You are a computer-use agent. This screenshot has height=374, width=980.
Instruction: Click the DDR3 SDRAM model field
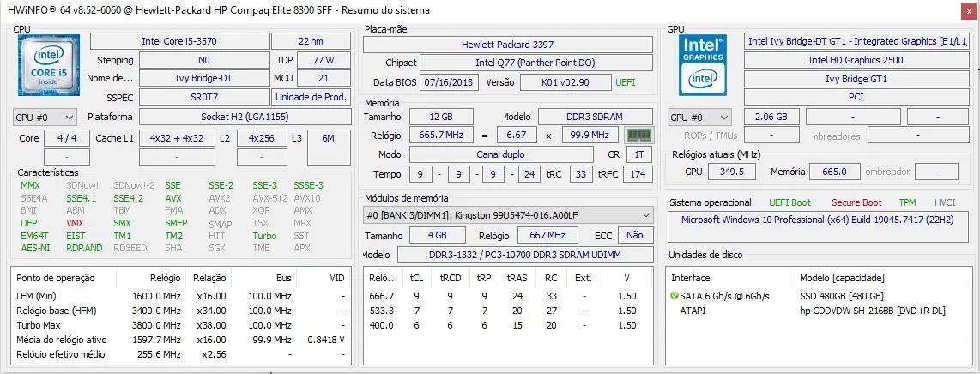596,117
